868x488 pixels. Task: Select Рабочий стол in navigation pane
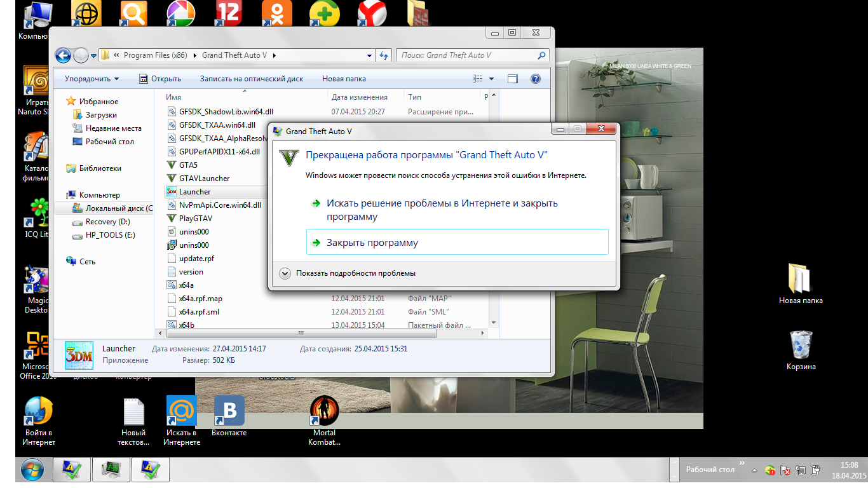(104, 142)
